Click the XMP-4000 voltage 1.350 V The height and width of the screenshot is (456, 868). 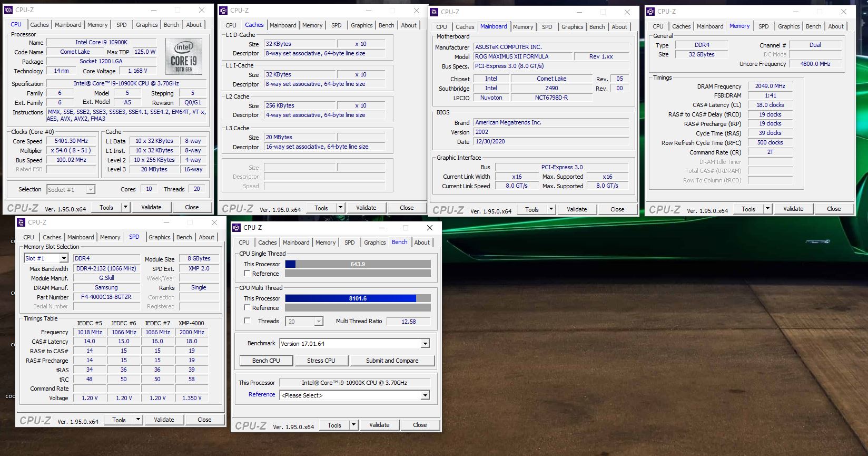click(x=192, y=398)
